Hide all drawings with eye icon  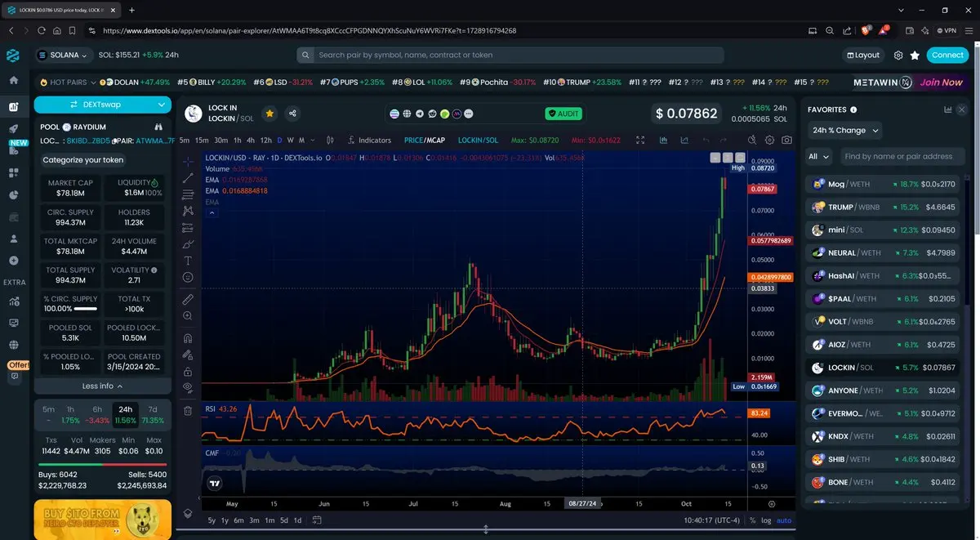pos(188,387)
